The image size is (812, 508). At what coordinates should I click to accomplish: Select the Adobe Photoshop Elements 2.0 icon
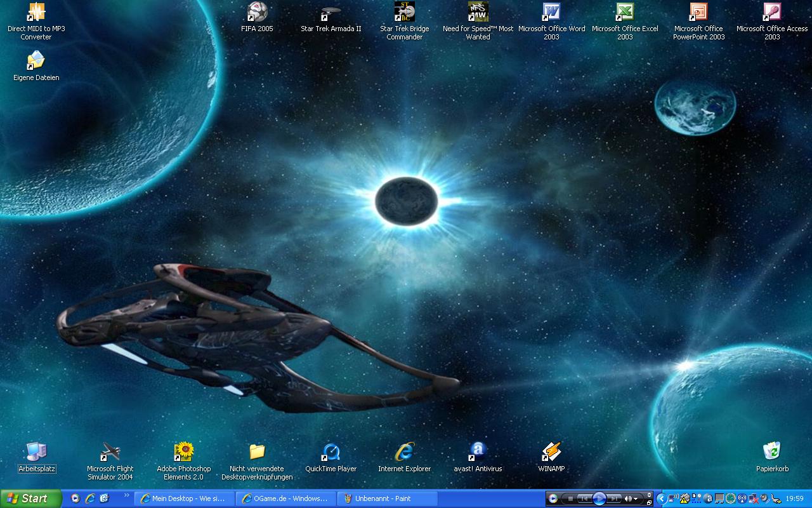184,452
